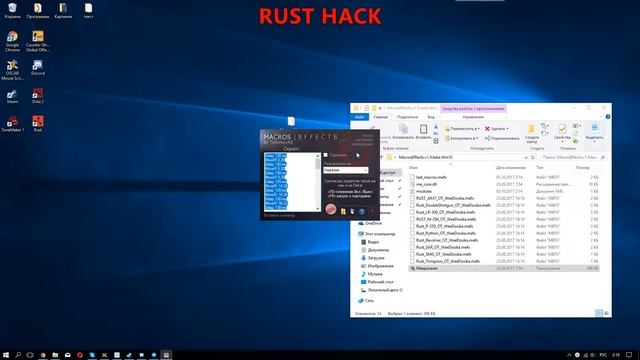Image resolution: width=640 pixels, height=360 pixels.
Task: Click the Копировать ribbon button
Action: [x=403, y=132]
